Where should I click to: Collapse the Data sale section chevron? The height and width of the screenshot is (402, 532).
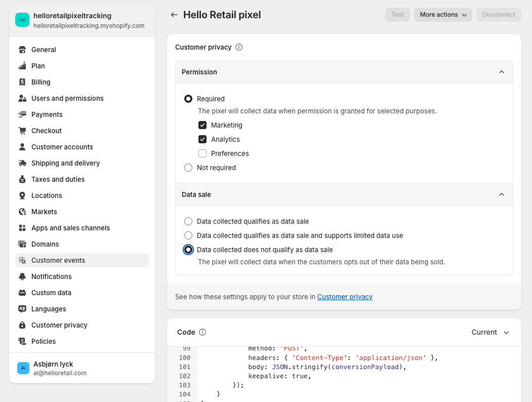(x=501, y=194)
